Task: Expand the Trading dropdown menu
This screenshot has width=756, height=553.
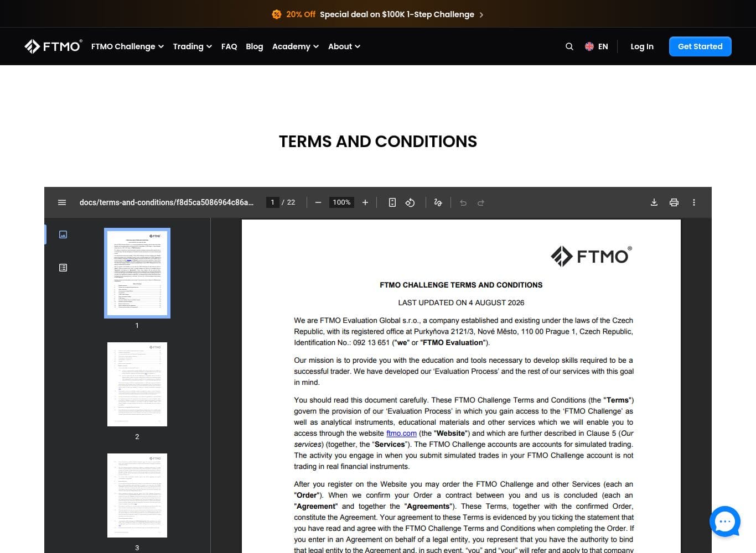Action: (193, 46)
